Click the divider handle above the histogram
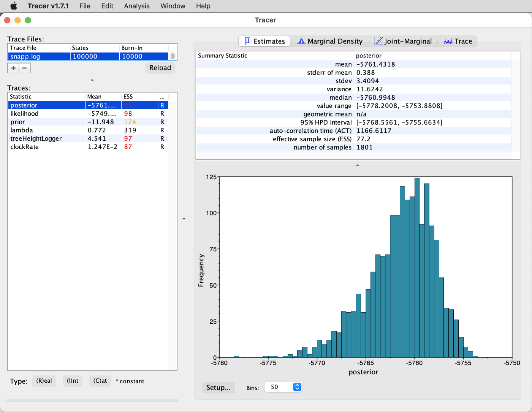The image size is (532, 412). tap(358, 165)
